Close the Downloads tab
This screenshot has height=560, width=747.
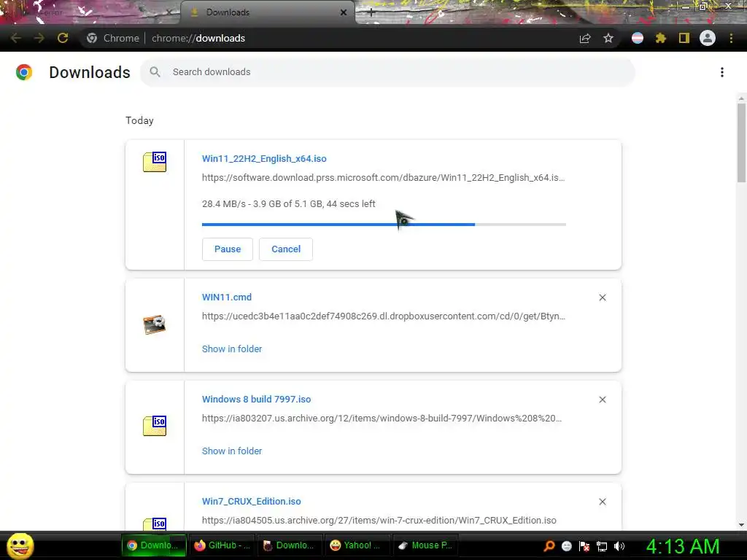coord(344,12)
